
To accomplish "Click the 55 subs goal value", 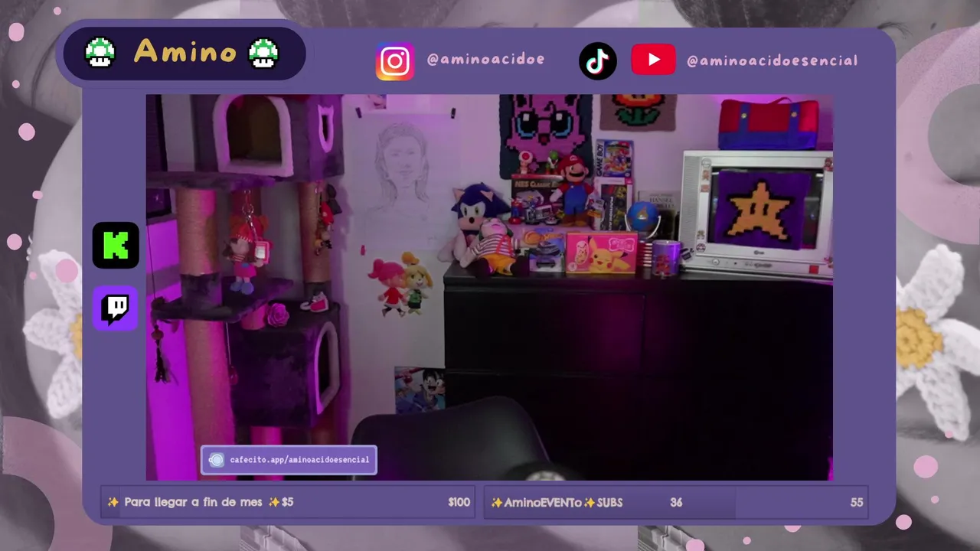I will 856,503.
